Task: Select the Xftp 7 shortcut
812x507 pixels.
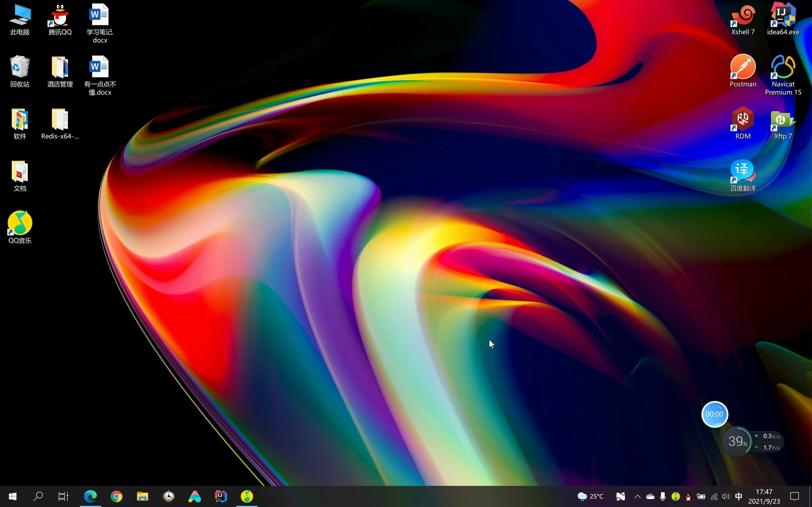Action: (x=783, y=120)
